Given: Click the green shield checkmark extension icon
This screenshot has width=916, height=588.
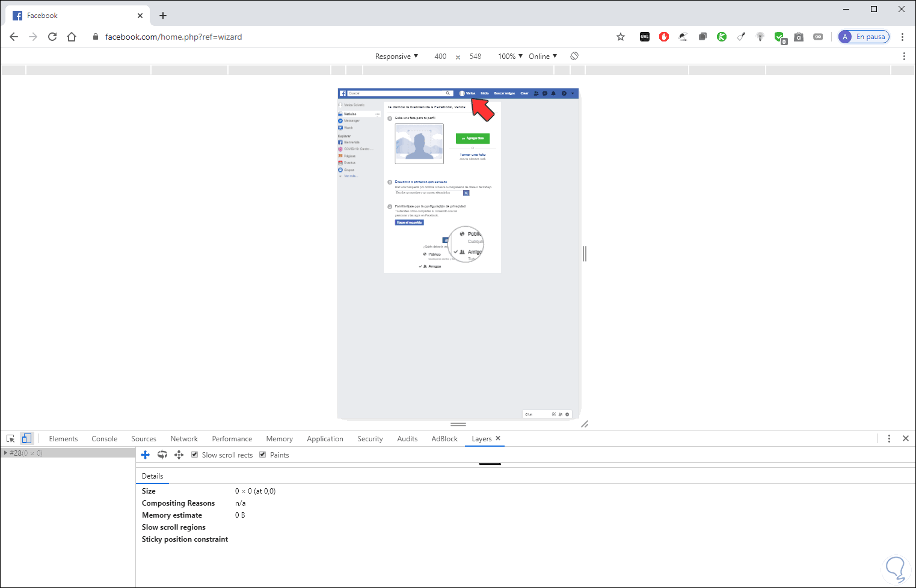Looking at the screenshot, I should 780,37.
